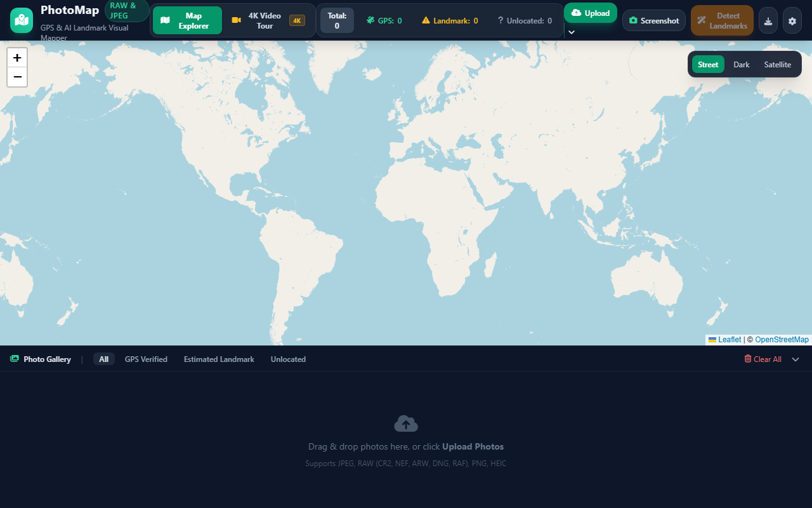Viewport: 812px width, 508px height.
Task: Click the Photo Gallery images icon
Action: coord(15,359)
